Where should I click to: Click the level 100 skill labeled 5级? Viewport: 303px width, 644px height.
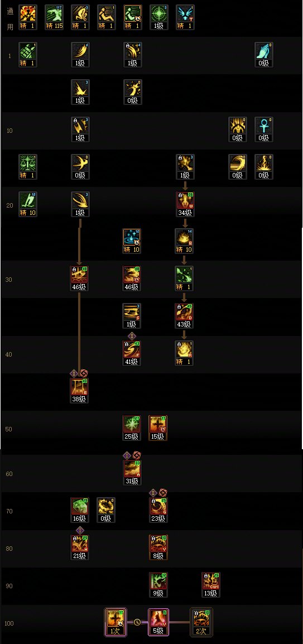pos(158,623)
